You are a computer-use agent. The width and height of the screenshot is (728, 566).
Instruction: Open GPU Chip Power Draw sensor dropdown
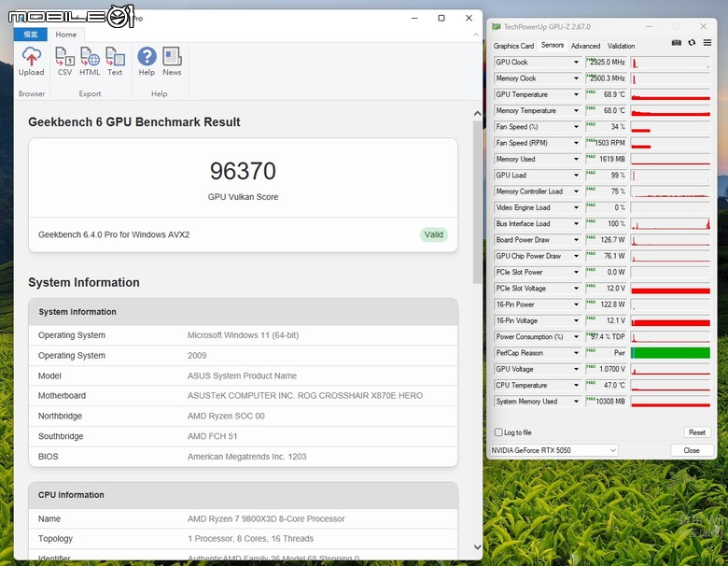coord(576,256)
